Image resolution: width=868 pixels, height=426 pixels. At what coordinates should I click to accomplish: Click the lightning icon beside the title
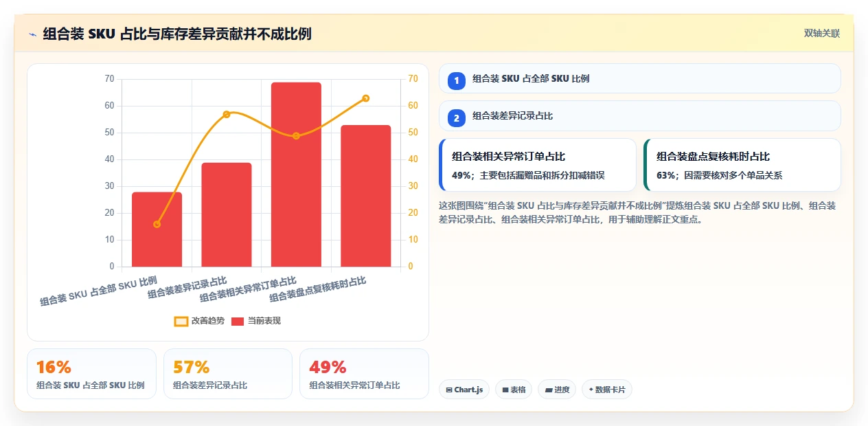(x=32, y=34)
